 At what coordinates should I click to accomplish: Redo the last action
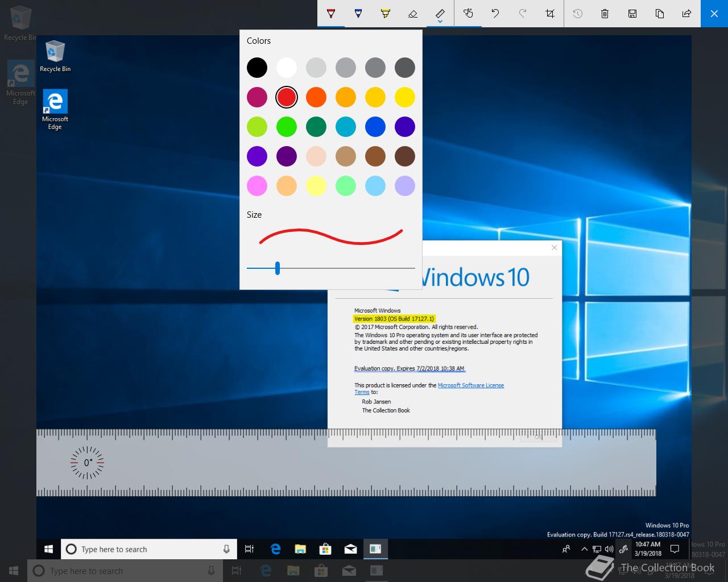tap(523, 13)
